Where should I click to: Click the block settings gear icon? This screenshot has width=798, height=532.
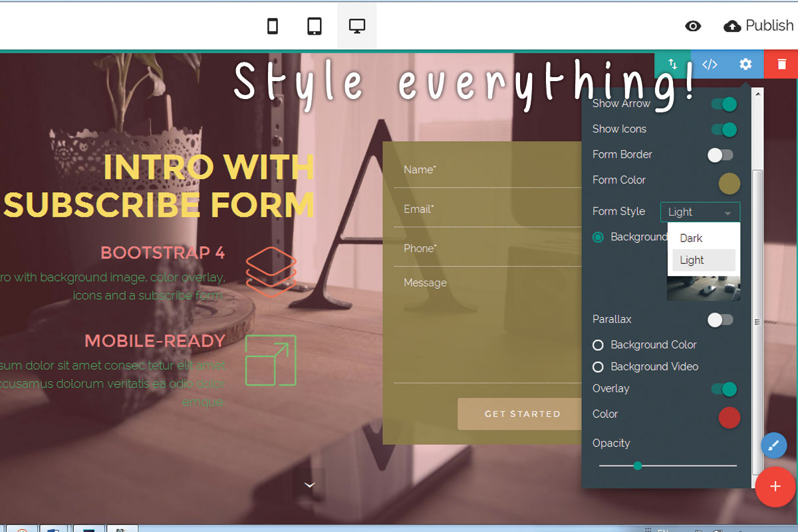pos(745,65)
